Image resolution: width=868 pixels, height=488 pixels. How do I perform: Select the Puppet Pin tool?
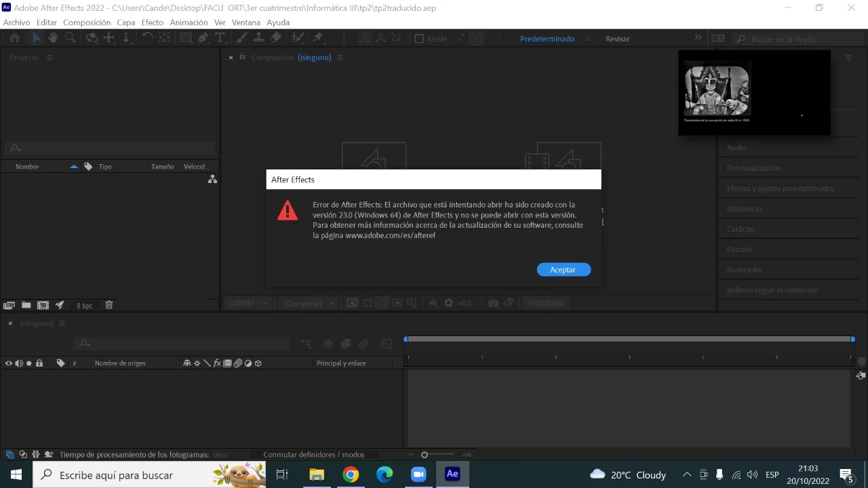coord(318,38)
